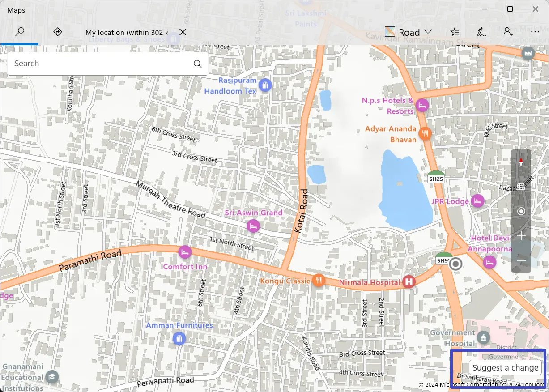This screenshot has height=392, width=549.
Task: Reset map rotation with compass button
Action: pos(521,162)
